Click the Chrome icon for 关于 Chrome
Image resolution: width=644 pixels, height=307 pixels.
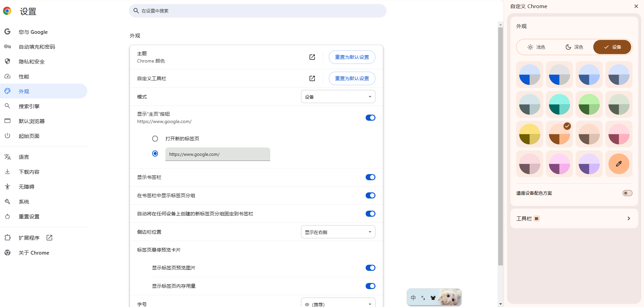pos(7,253)
